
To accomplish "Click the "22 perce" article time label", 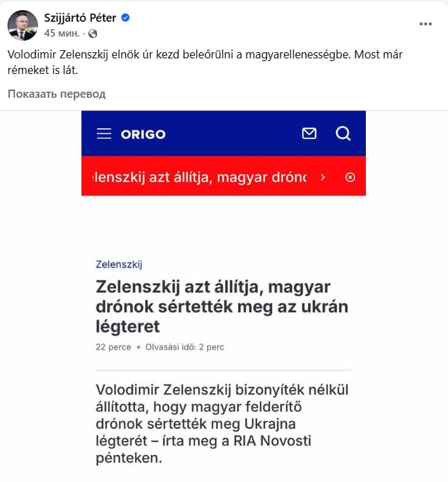I will (113, 347).
